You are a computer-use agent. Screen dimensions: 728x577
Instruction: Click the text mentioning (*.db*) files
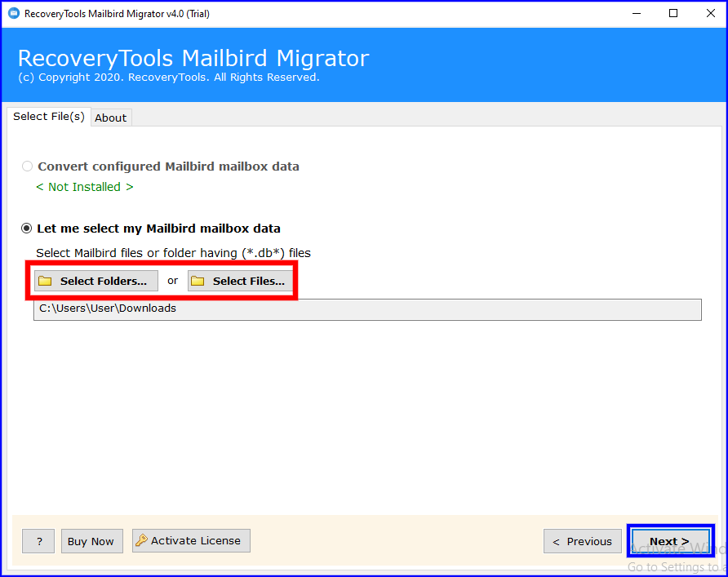pyautogui.click(x=173, y=253)
